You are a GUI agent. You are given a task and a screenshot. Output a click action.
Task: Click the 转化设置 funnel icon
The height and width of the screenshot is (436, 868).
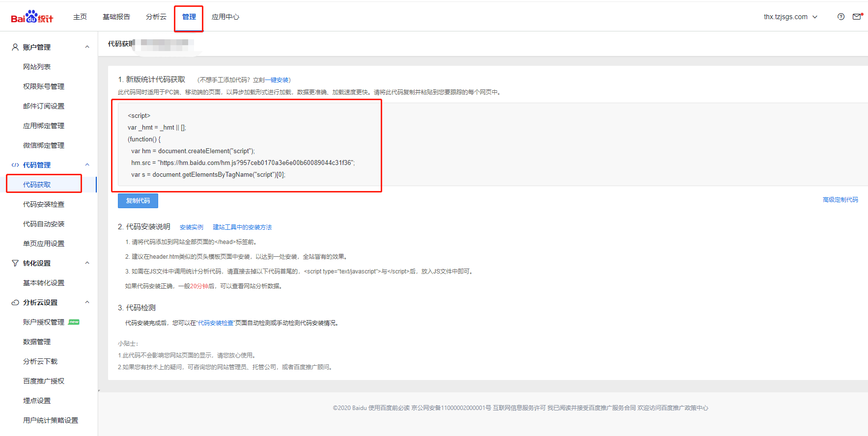click(x=15, y=263)
